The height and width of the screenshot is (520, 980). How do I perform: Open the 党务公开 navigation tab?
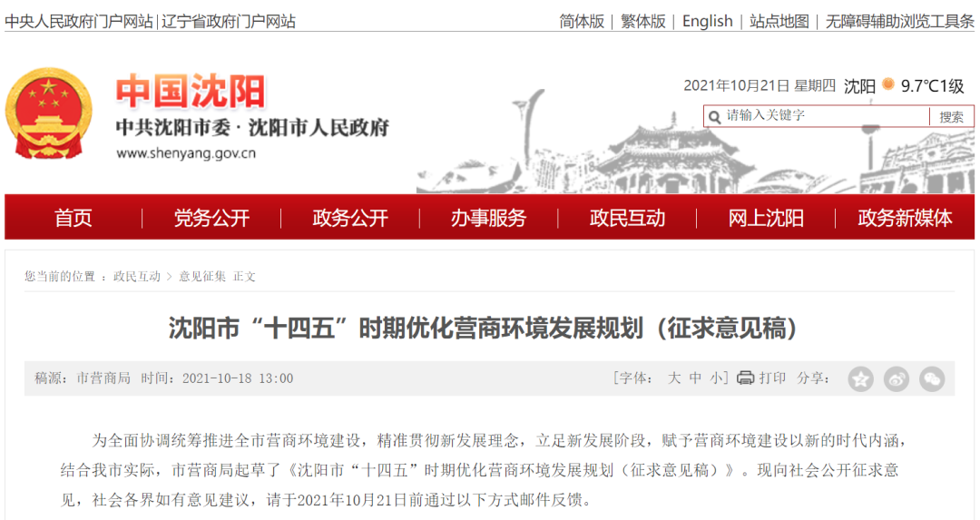(211, 218)
